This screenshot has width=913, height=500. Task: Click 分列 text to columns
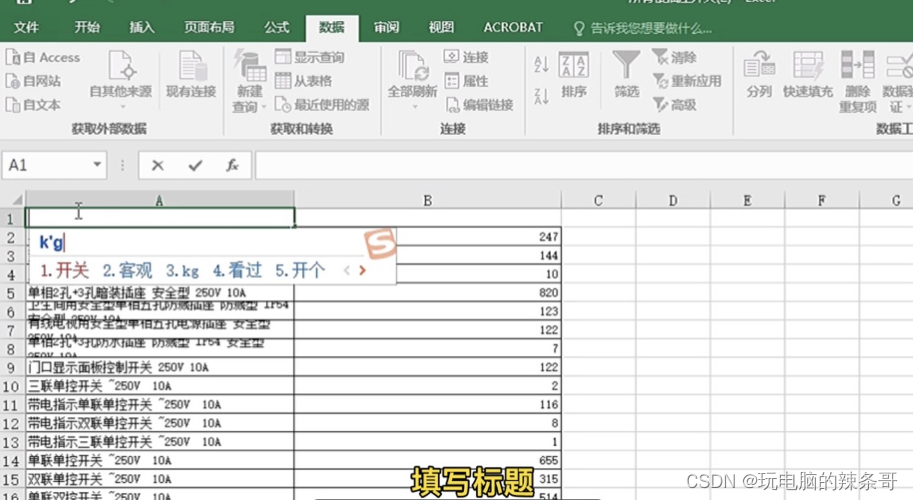click(x=759, y=75)
